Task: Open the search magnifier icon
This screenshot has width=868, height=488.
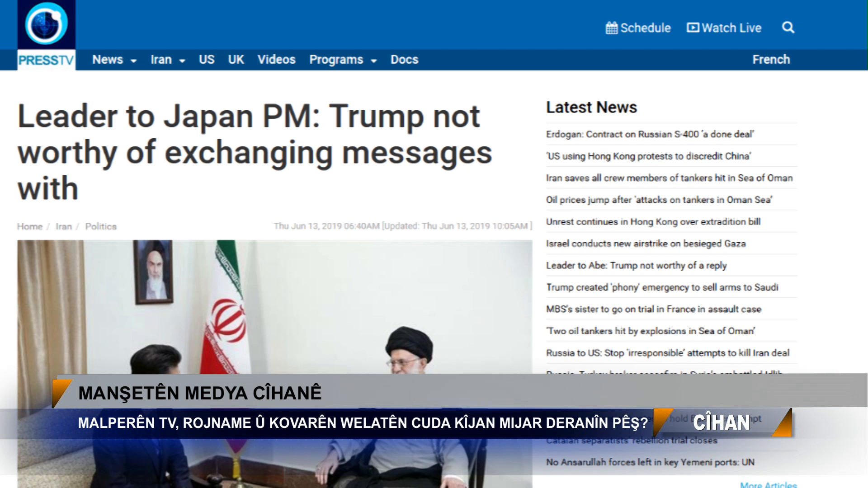Action: click(x=788, y=28)
